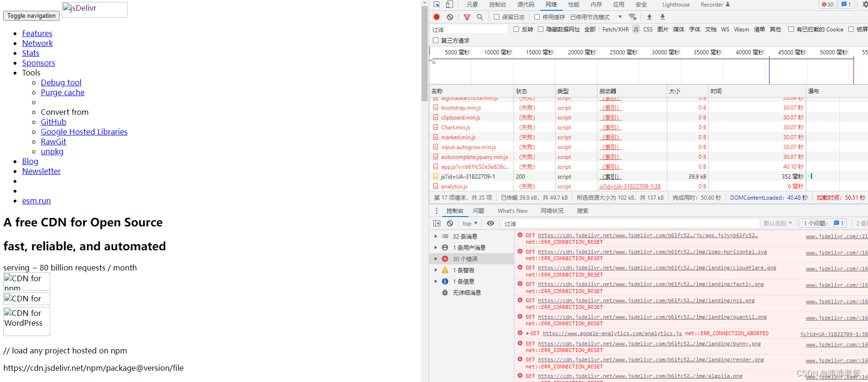Switch to the 源代码 panel tab

(x=526, y=5)
